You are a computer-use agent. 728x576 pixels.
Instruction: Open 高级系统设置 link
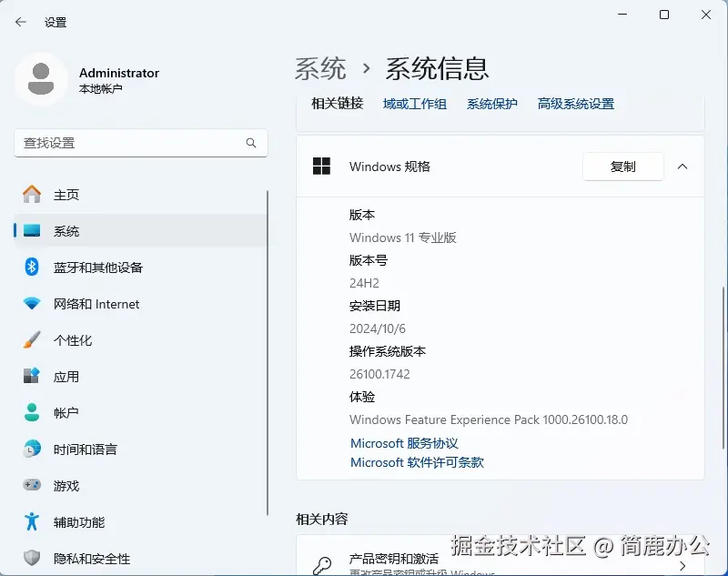pyautogui.click(x=576, y=104)
